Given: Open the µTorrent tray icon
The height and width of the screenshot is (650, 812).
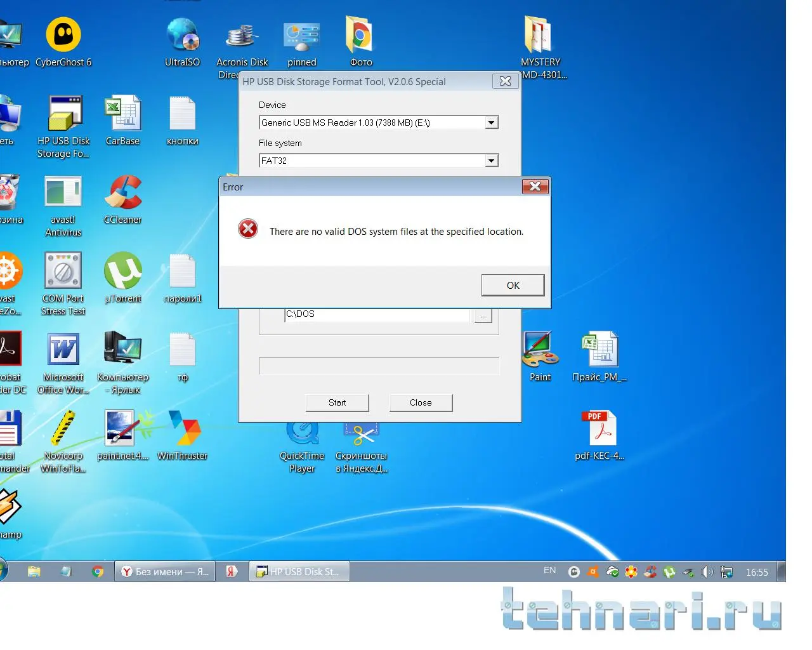Looking at the screenshot, I should click(669, 572).
